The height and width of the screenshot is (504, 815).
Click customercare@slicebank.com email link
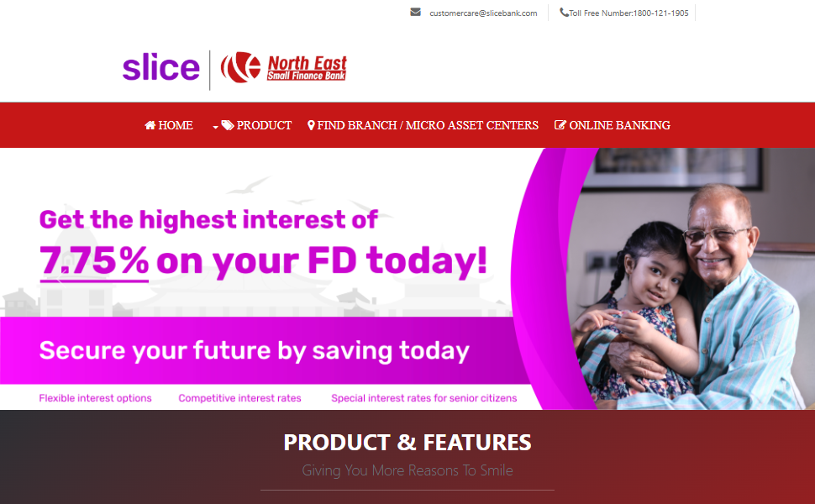(483, 13)
